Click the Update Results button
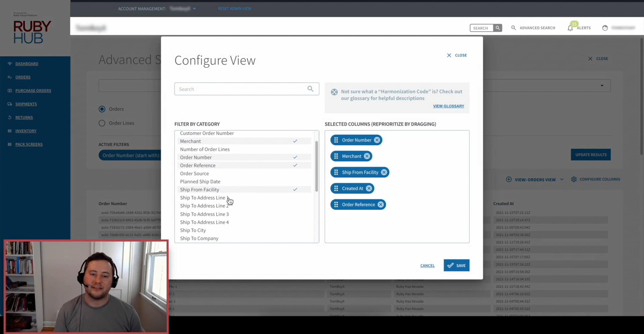Screen dimensions: 644x334 coord(591,155)
